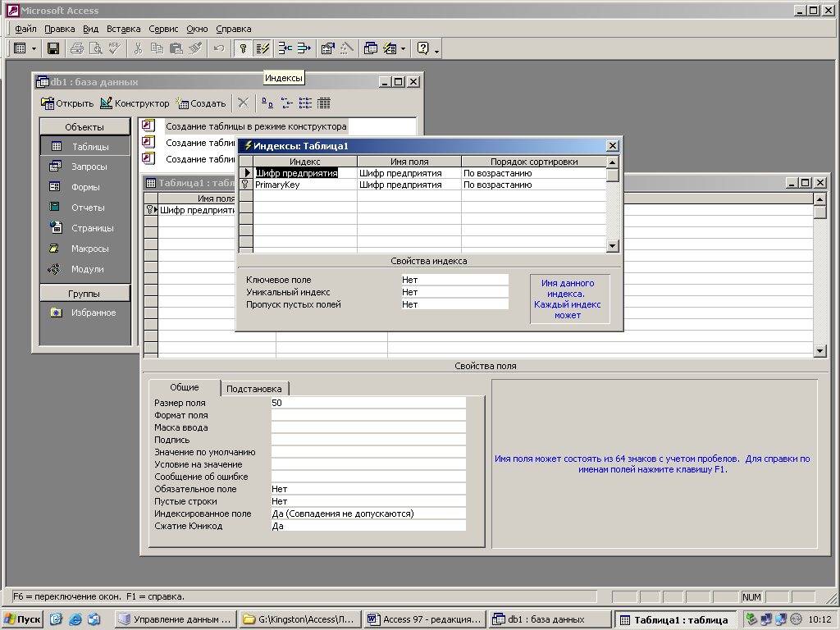Toggle the Indexes toolbar button
The height and width of the screenshot is (630, 840).
click(x=262, y=48)
